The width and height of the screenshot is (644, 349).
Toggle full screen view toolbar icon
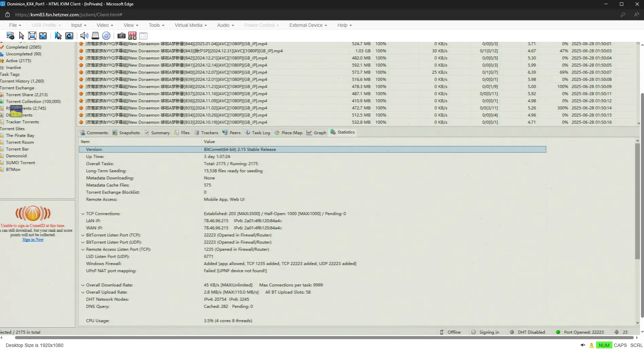(32, 36)
